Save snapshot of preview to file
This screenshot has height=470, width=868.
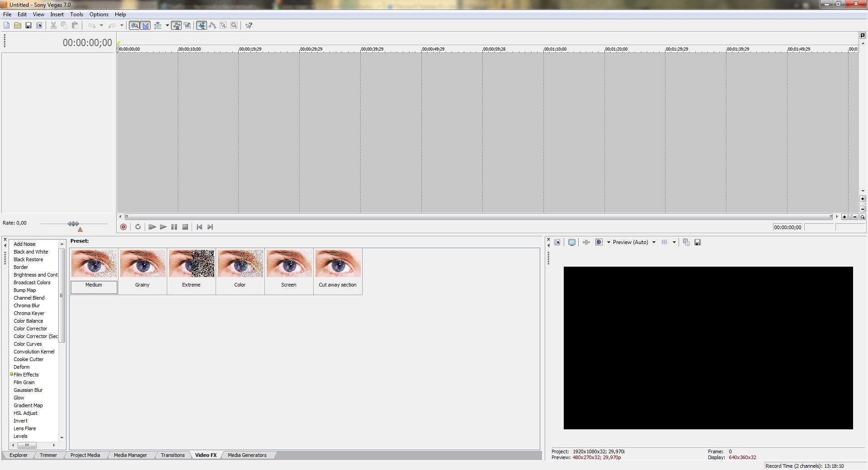[698, 242]
